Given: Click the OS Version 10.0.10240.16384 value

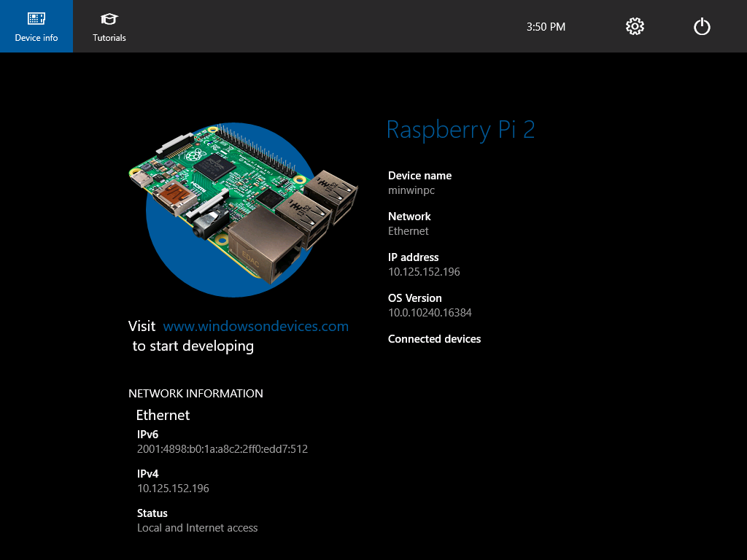Looking at the screenshot, I should pos(430,312).
